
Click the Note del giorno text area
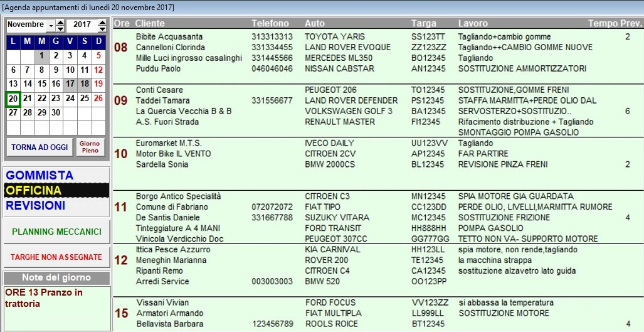[56, 309]
